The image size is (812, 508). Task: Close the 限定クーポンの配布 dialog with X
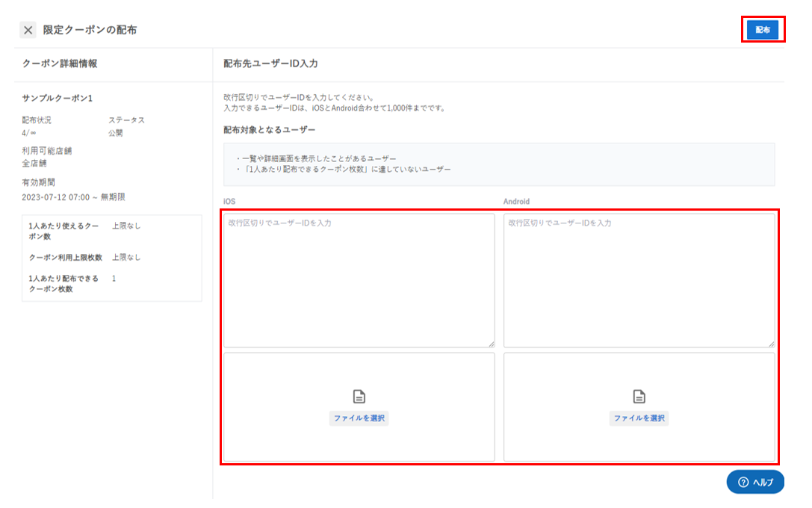click(28, 30)
